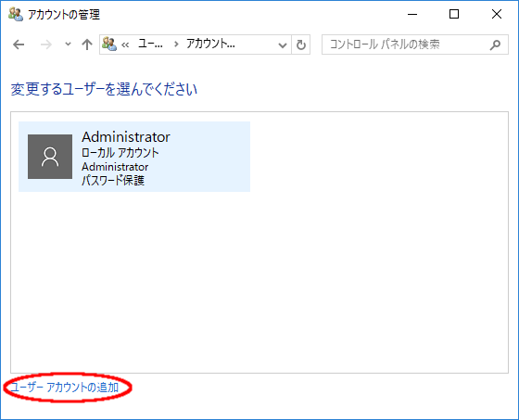Viewport: 519px width, 420px height.
Task: Select the ユー... breadcrumb segment
Action: pos(150,44)
